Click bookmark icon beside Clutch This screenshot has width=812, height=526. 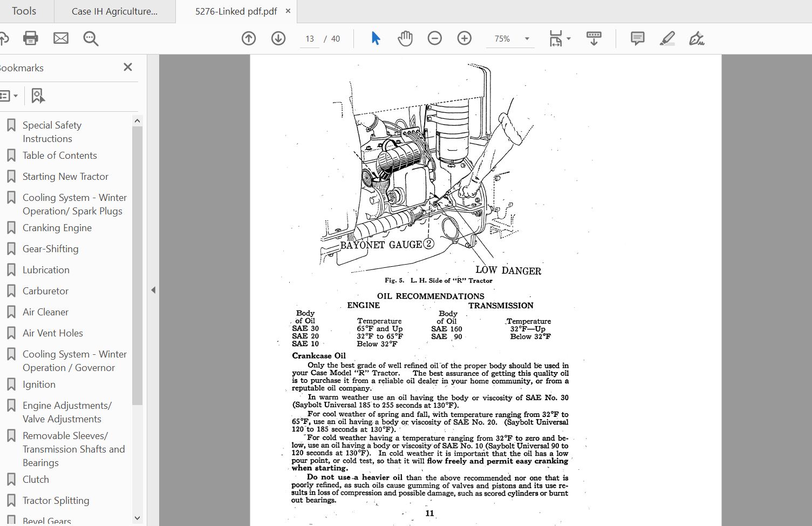11,480
